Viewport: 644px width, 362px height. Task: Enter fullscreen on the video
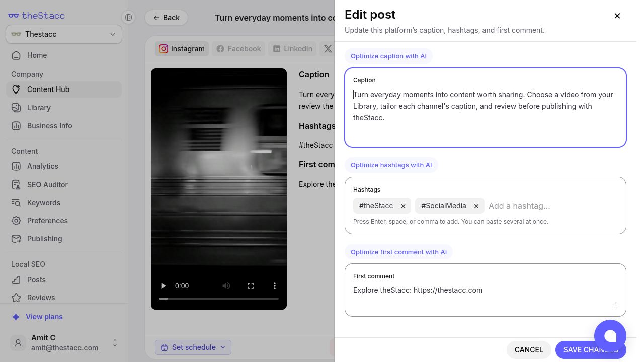[251, 286]
